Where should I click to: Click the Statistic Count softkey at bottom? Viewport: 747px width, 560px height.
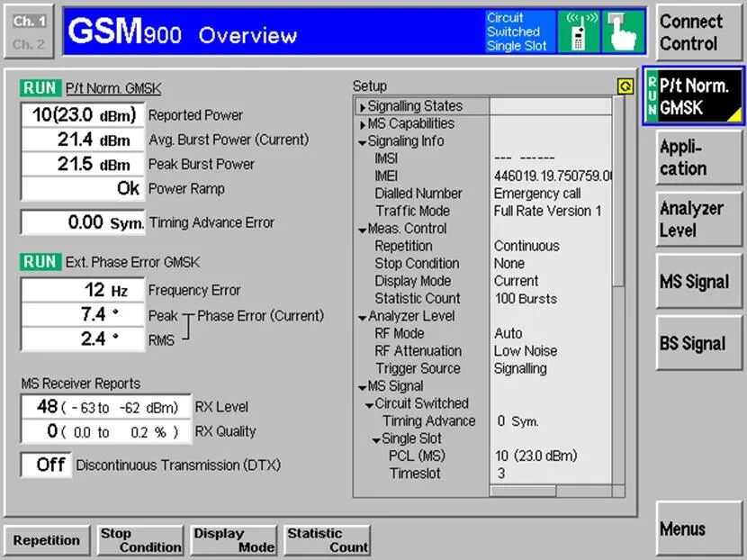click(327, 540)
